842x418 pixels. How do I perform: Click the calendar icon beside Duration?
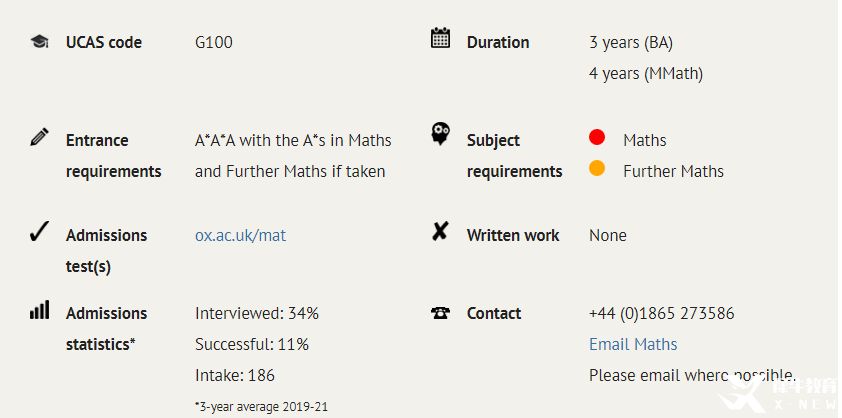(440, 38)
